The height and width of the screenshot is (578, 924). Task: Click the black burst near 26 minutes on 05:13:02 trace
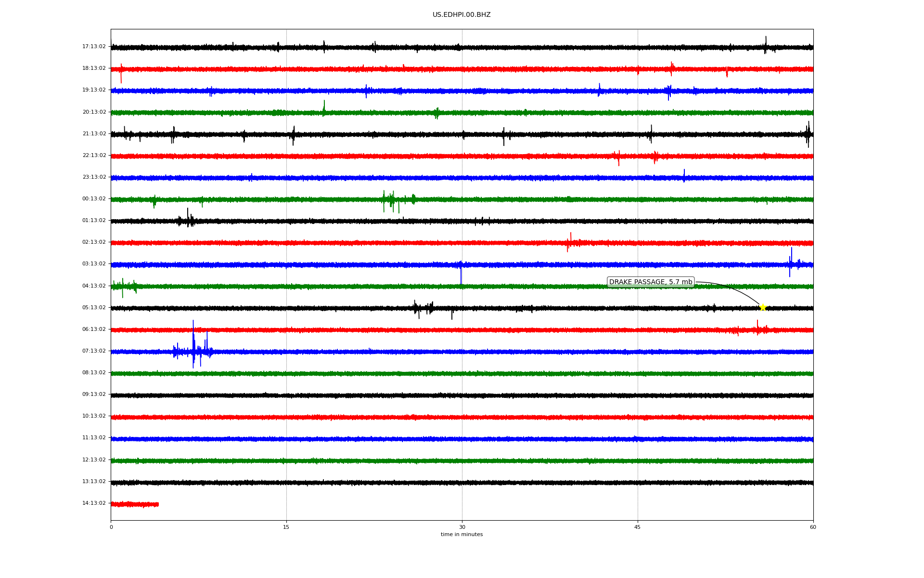(x=423, y=308)
